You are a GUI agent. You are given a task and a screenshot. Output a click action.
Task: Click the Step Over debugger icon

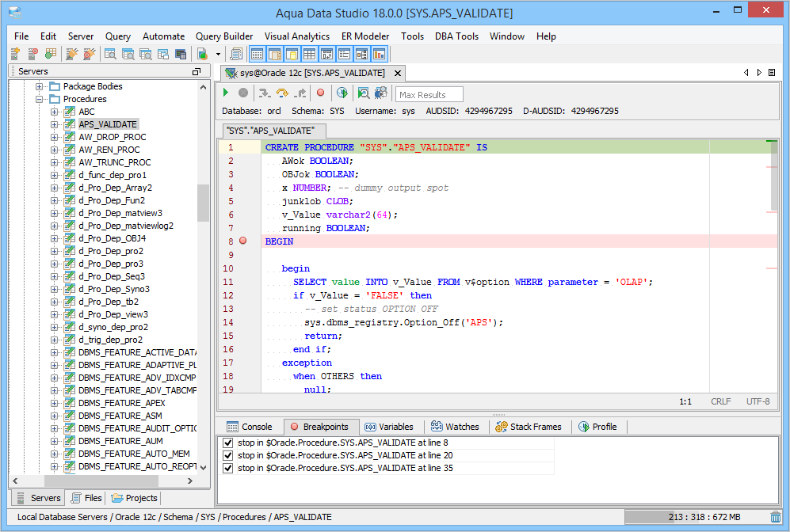[x=281, y=93]
